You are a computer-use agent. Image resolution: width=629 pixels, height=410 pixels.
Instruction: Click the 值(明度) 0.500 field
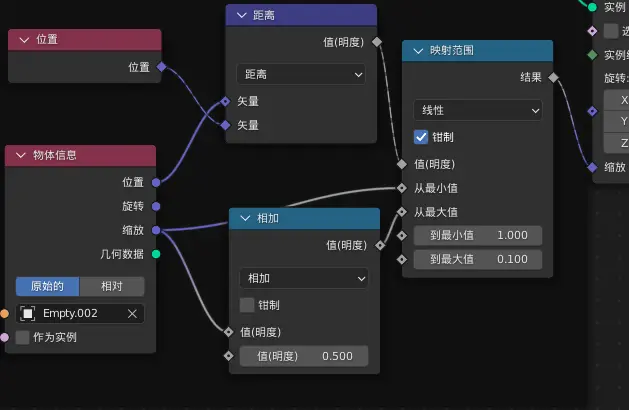[304, 356]
